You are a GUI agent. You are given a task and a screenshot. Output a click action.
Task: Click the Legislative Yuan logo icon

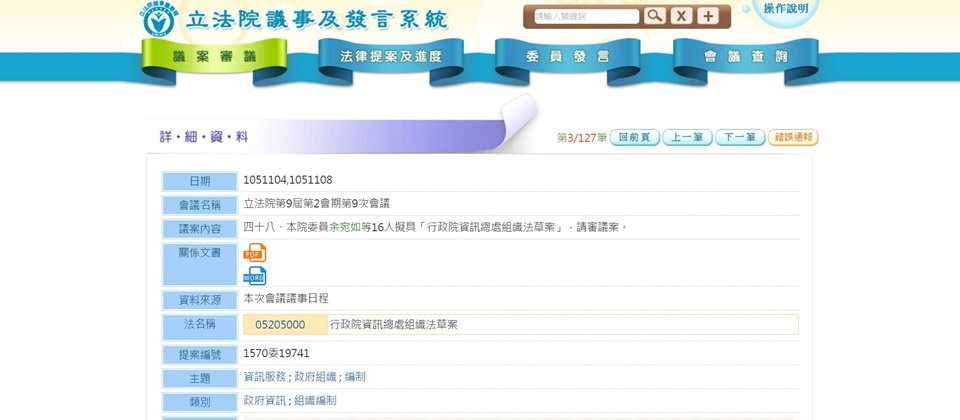[159, 20]
